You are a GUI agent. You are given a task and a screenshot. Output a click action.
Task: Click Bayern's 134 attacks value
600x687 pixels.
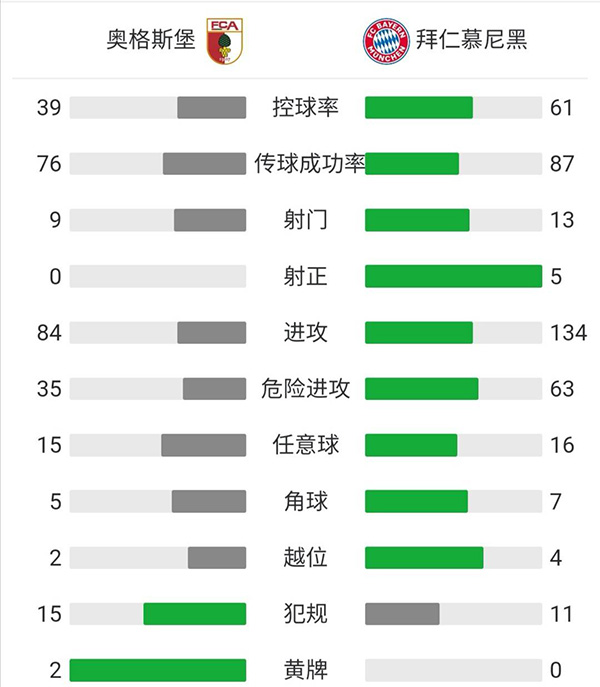click(x=568, y=333)
